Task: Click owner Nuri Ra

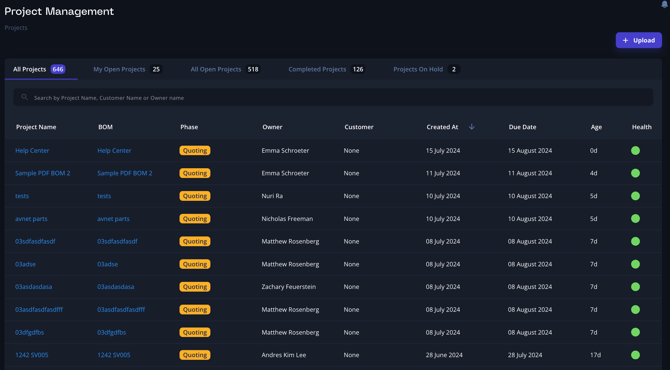Action: 272,196
